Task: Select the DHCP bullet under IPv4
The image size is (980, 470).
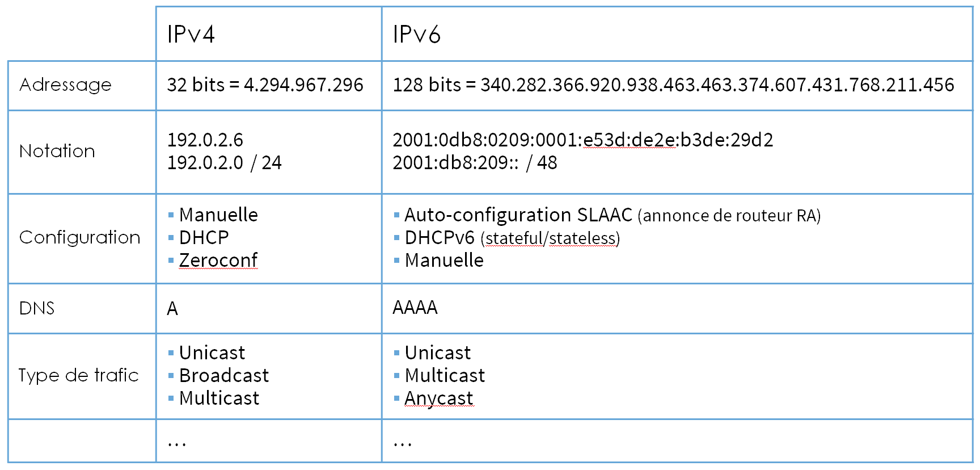Action: coord(204,237)
